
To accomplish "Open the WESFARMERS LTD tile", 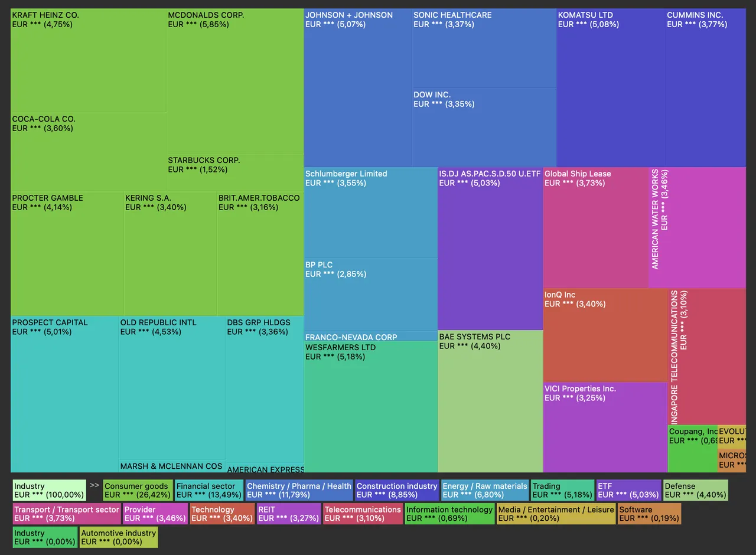I will click(x=371, y=406).
